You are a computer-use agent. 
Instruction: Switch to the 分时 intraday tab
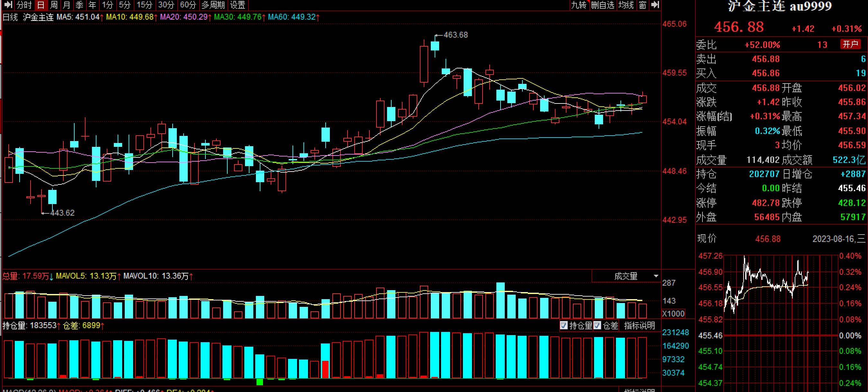coord(24,5)
